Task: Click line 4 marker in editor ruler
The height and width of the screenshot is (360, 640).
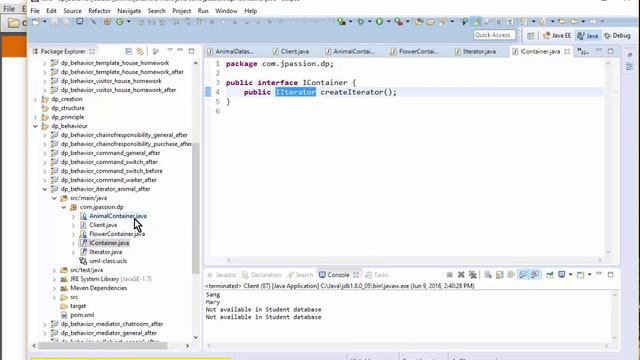Action: click(208, 92)
